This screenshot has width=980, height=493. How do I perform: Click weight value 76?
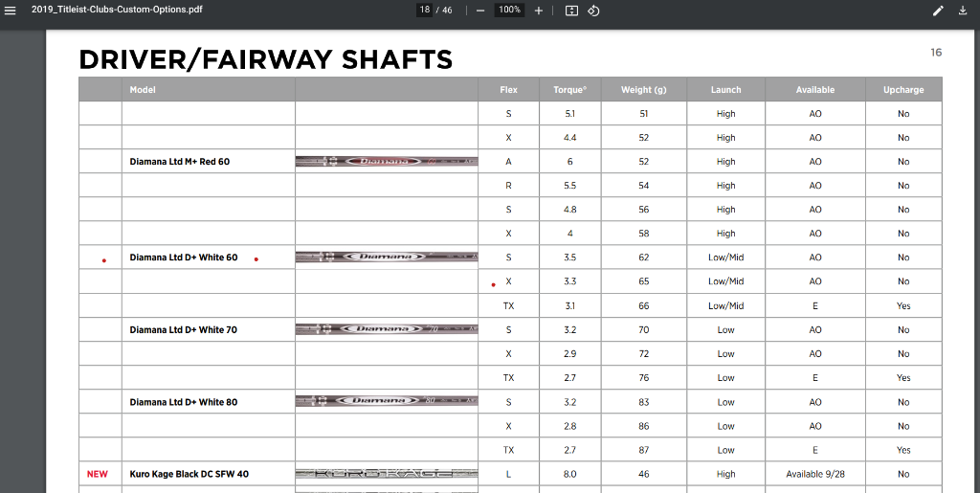pyautogui.click(x=644, y=377)
